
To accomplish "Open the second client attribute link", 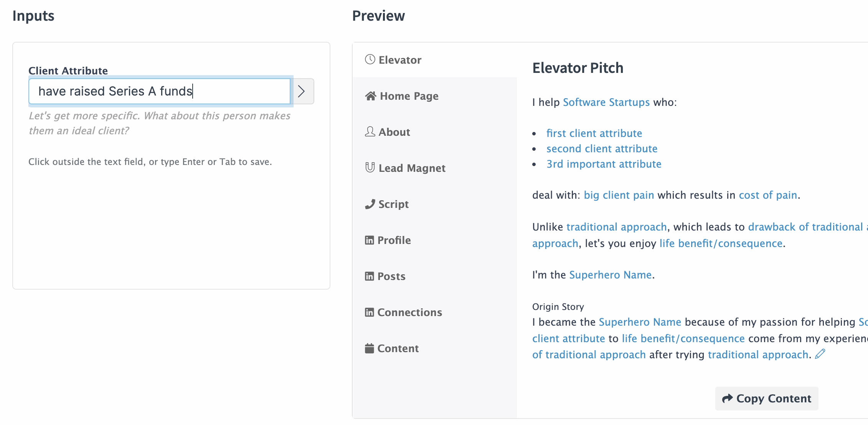I will point(602,148).
